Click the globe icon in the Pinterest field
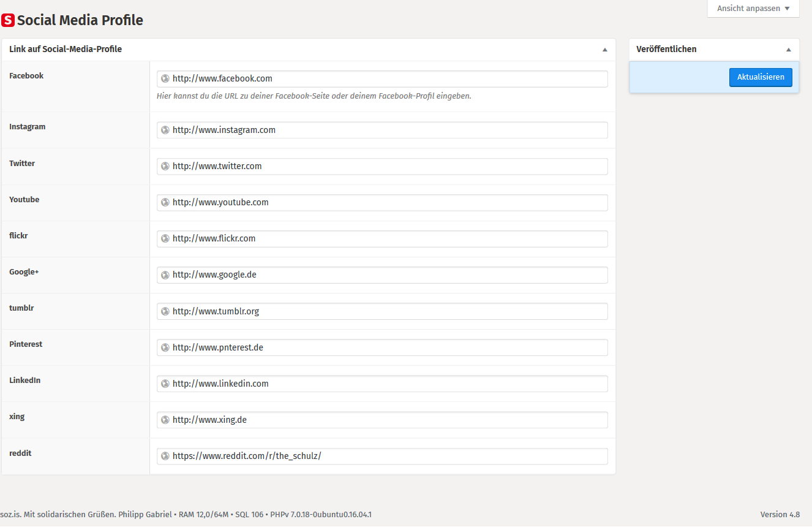812x527 pixels. pyautogui.click(x=165, y=347)
